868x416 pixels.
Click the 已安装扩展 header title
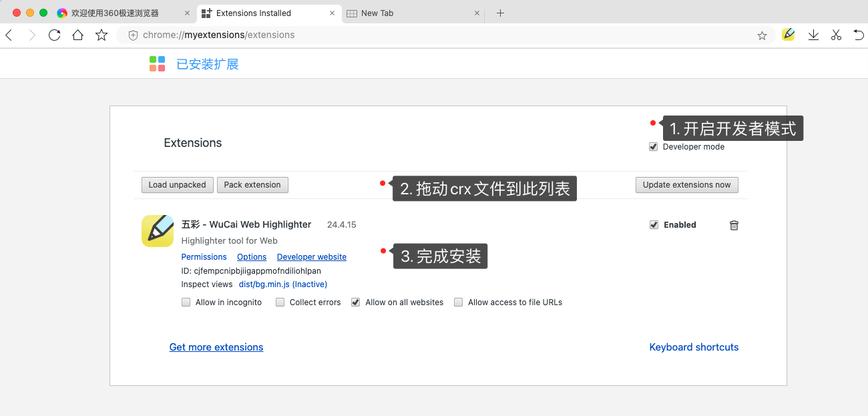[208, 64]
